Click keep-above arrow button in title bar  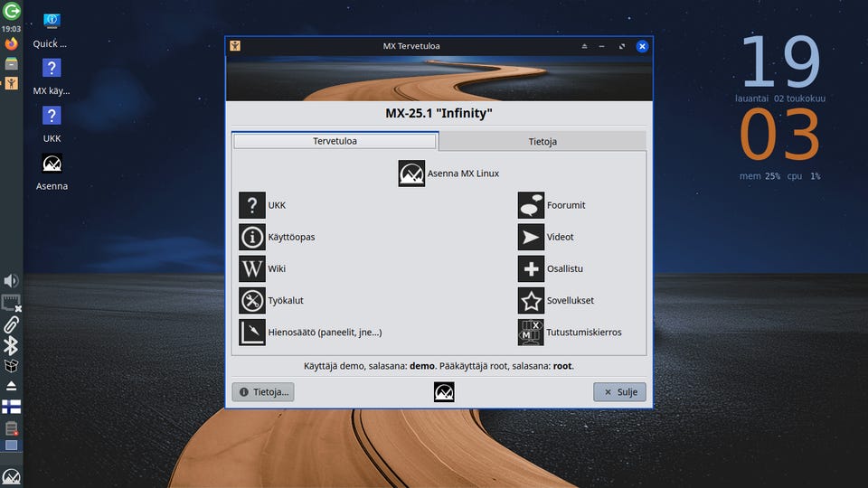[x=585, y=46]
